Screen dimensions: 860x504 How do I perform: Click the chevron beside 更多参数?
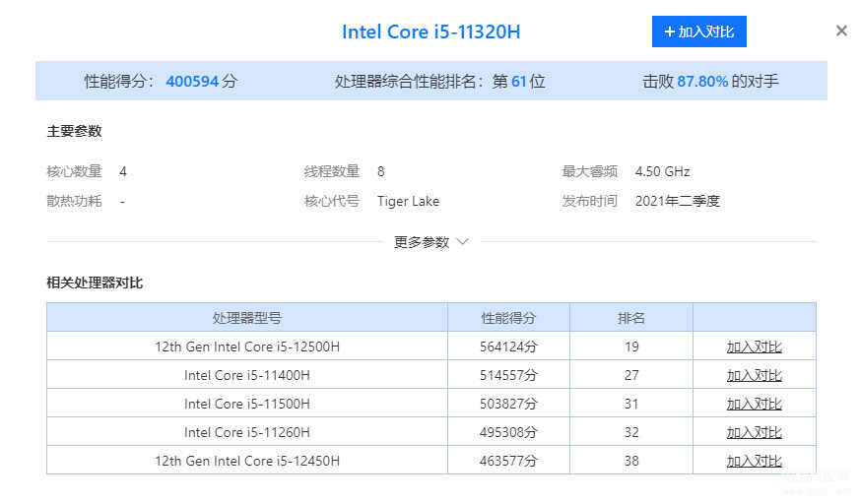point(462,241)
